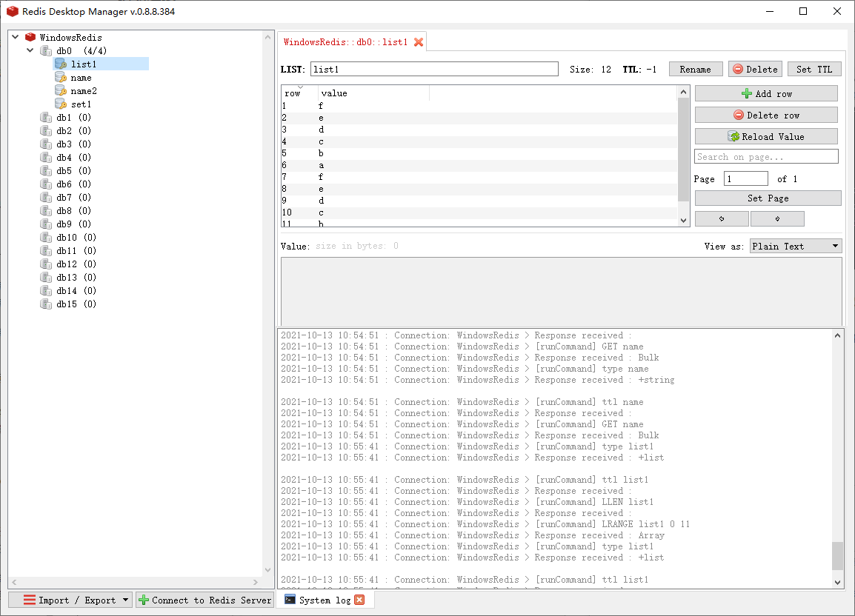Collapse the db0 database node
The height and width of the screenshot is (616, 855).
click(30, 50)
